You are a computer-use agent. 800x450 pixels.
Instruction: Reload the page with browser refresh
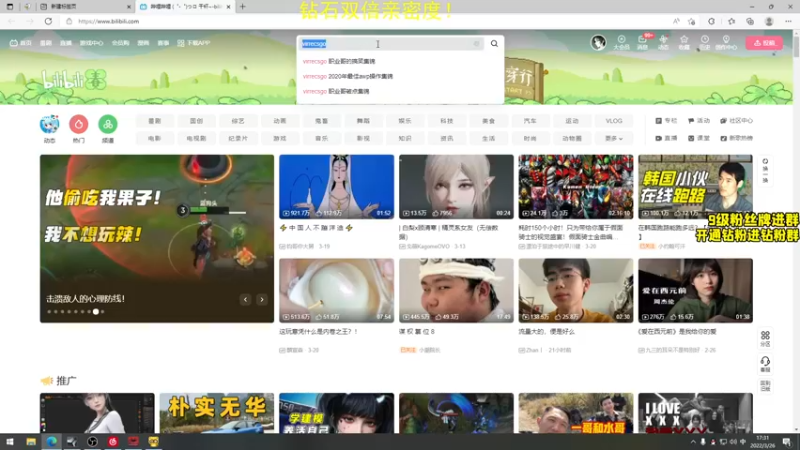[x=48, y=21]
